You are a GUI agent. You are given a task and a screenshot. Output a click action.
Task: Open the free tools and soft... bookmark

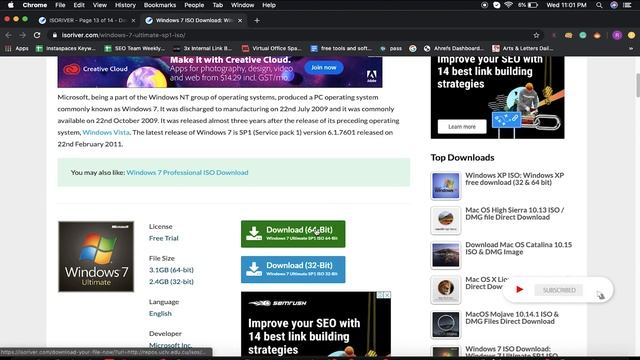(x=341, y=48)
